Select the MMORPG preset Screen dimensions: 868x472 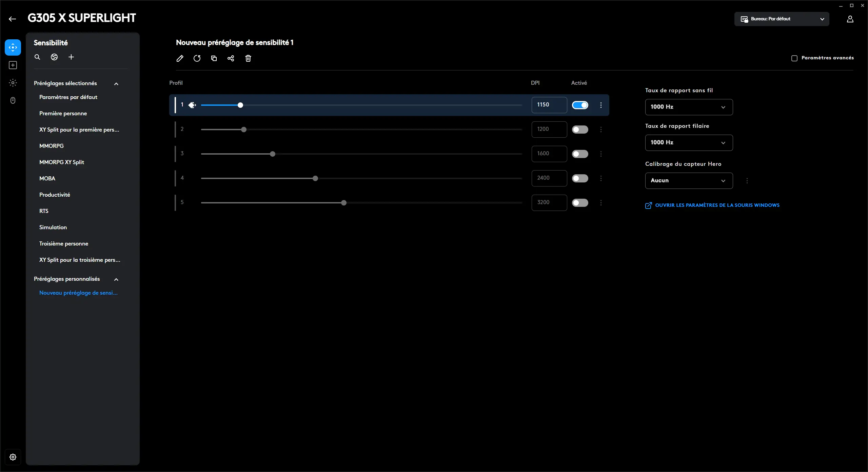coord(52,146)
